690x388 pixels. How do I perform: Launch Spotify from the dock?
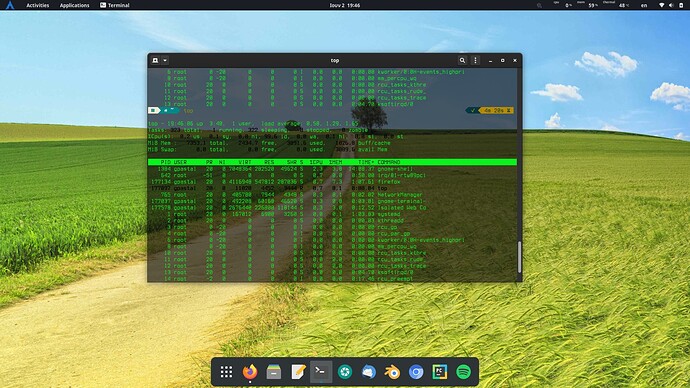click(x=463, y=372)
